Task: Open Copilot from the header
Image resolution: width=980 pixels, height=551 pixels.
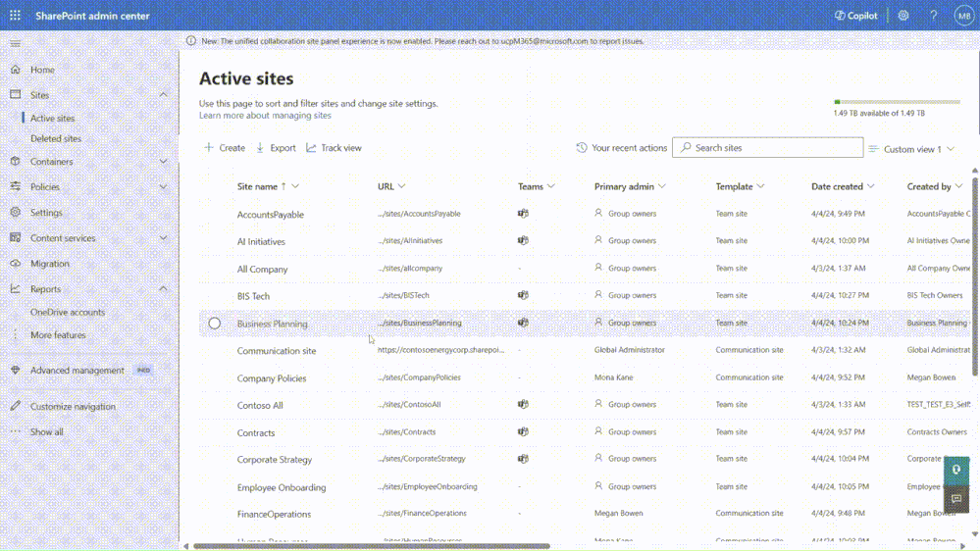Action: pos(855,16)
